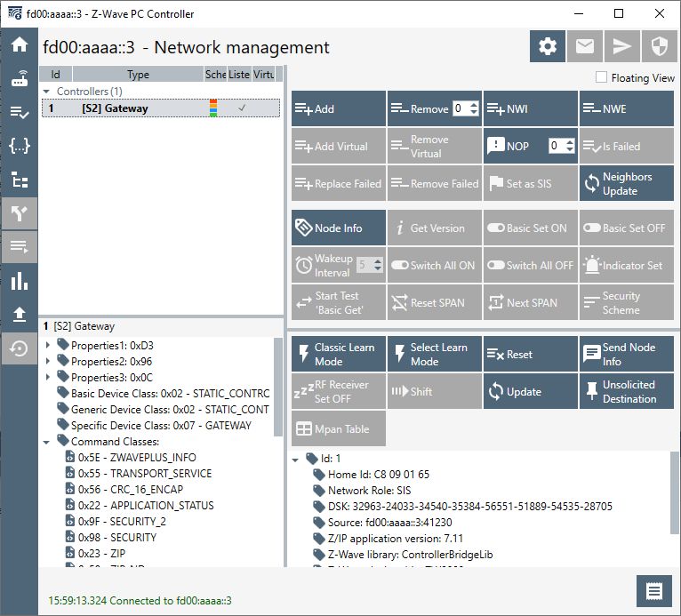Open Unsolicited Destination

(x=626, y=391)
